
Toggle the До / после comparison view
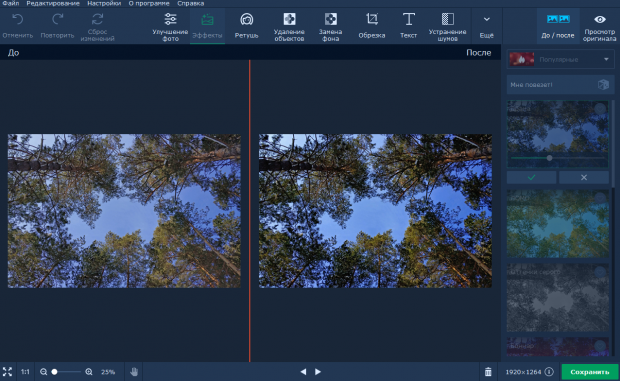point(558,26)
